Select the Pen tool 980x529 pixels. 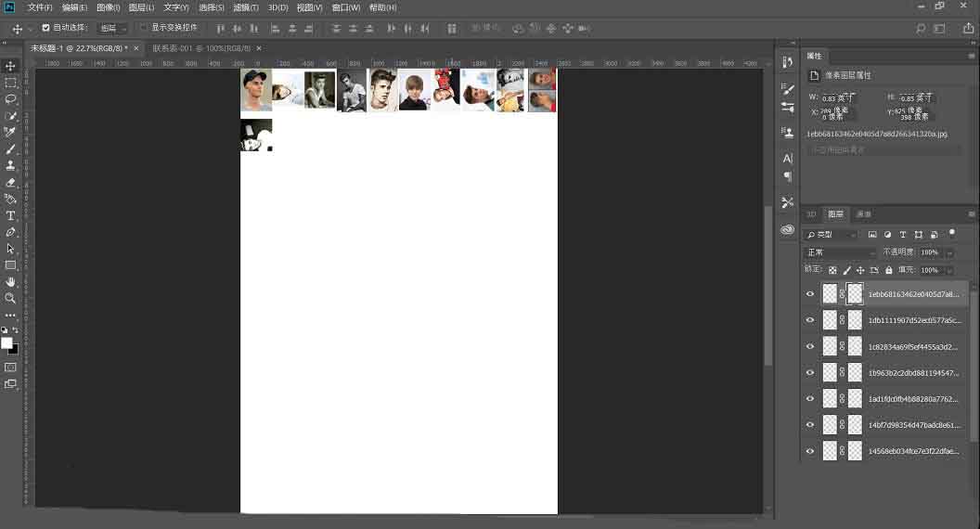[10, 232]
